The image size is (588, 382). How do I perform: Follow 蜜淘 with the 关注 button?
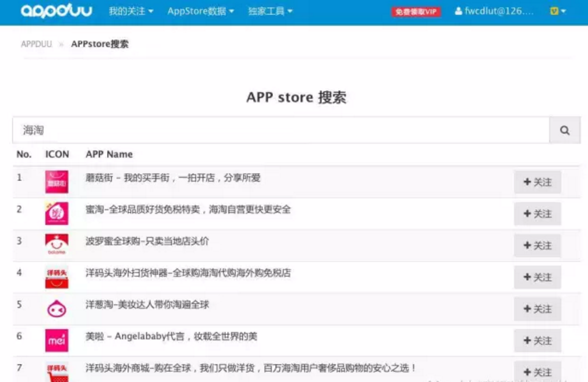tap(537, 214)
